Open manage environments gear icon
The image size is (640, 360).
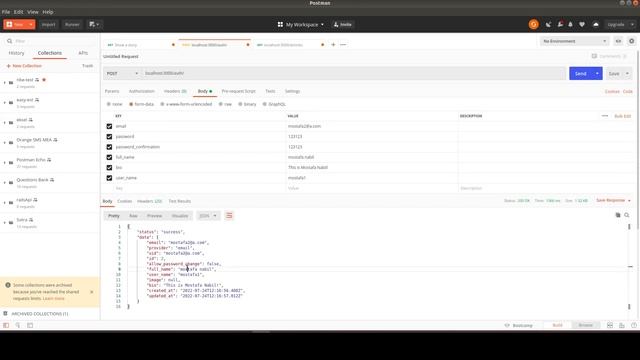click(631, 41)
